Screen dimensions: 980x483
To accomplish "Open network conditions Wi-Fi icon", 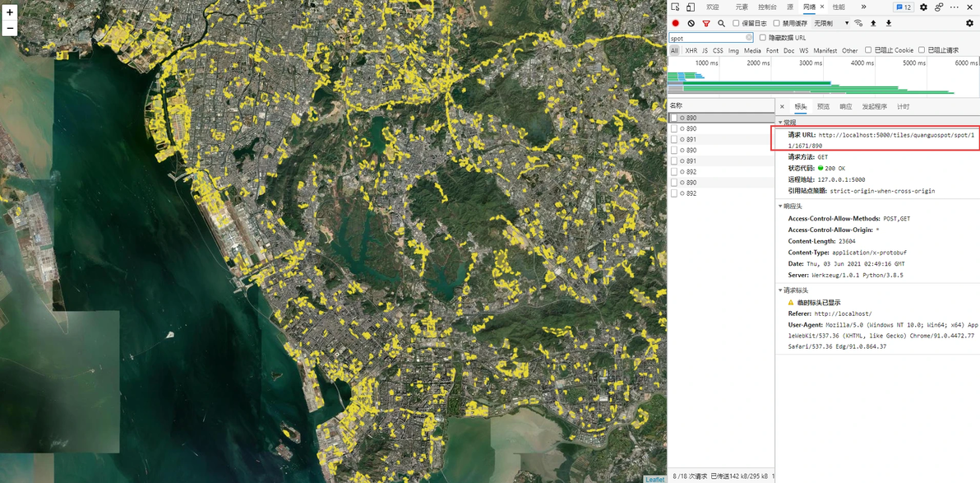I will (858, 24).
